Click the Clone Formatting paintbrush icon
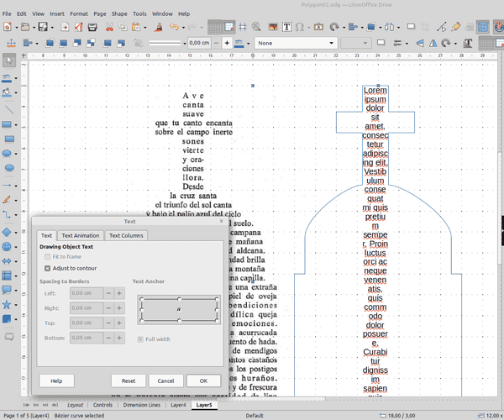Screen dimensions: 504x420 click(158, 27)
